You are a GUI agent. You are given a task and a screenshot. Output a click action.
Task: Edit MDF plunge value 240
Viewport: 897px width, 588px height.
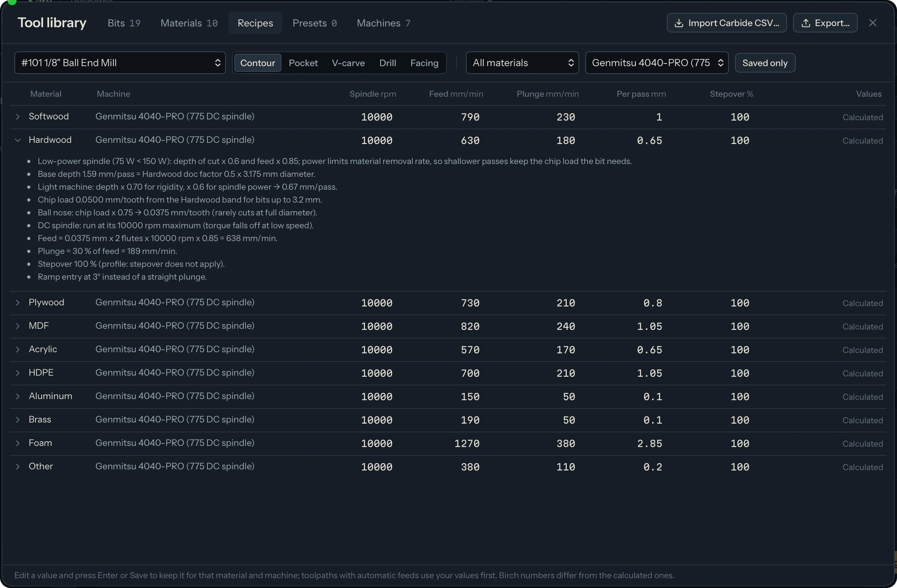pyautogui.click(x=566, y=327)
